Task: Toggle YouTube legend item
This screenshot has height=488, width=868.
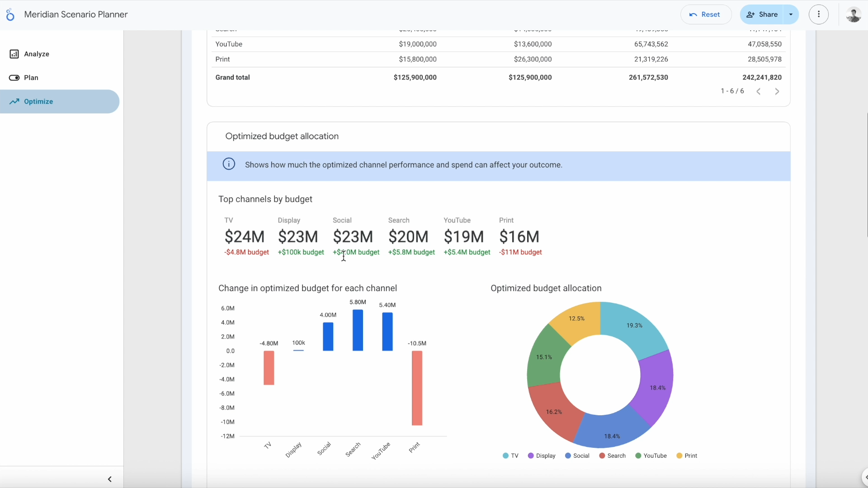Action: click(651, 456)
